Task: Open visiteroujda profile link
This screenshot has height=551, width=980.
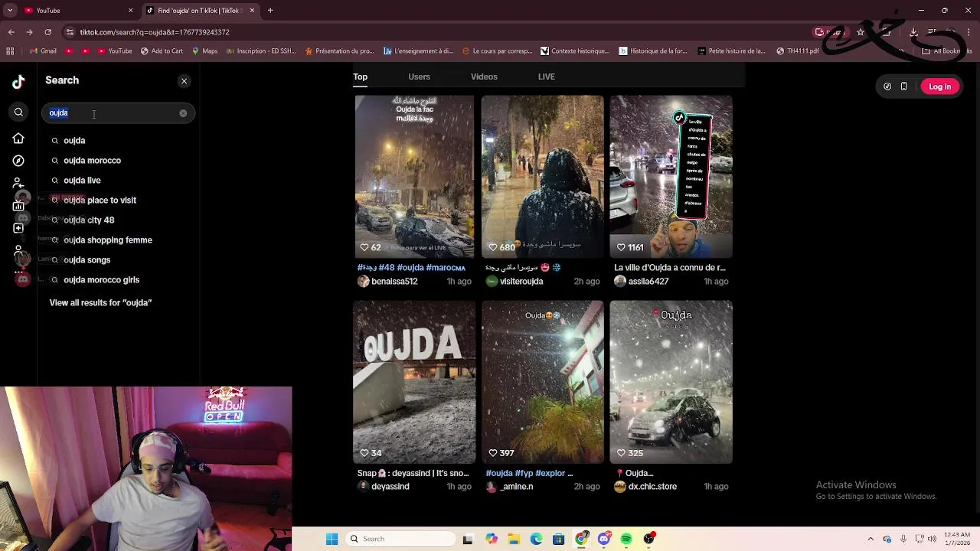Action: point(521,281)
